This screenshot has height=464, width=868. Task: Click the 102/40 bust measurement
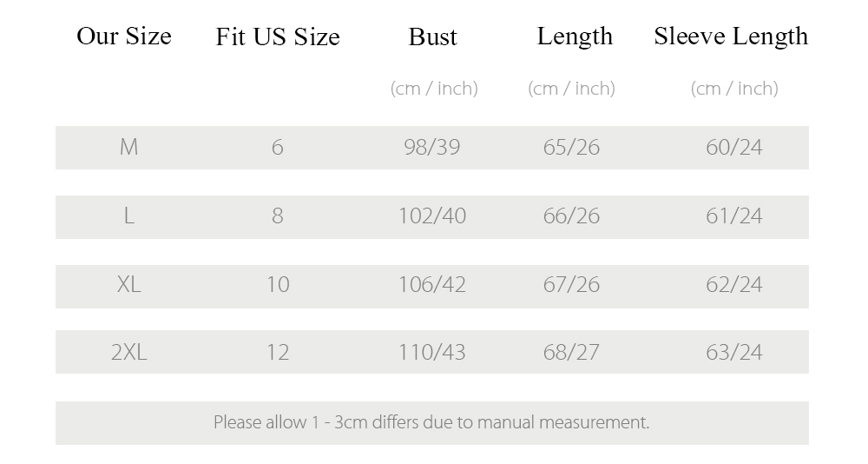(x=431, y=216)
